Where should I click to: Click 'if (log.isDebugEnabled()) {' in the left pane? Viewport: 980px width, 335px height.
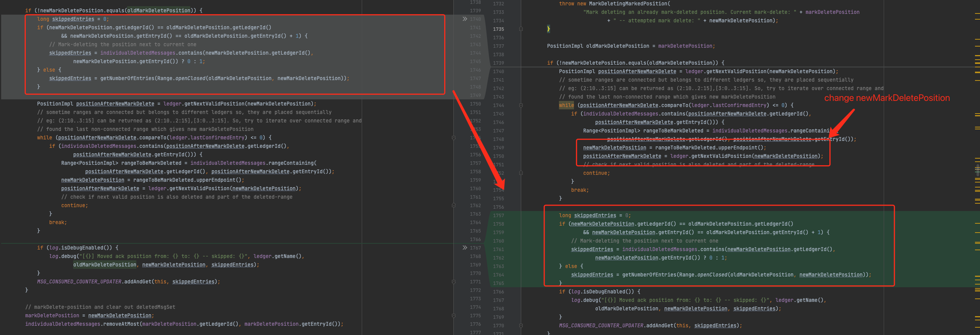tap(77, 248)
